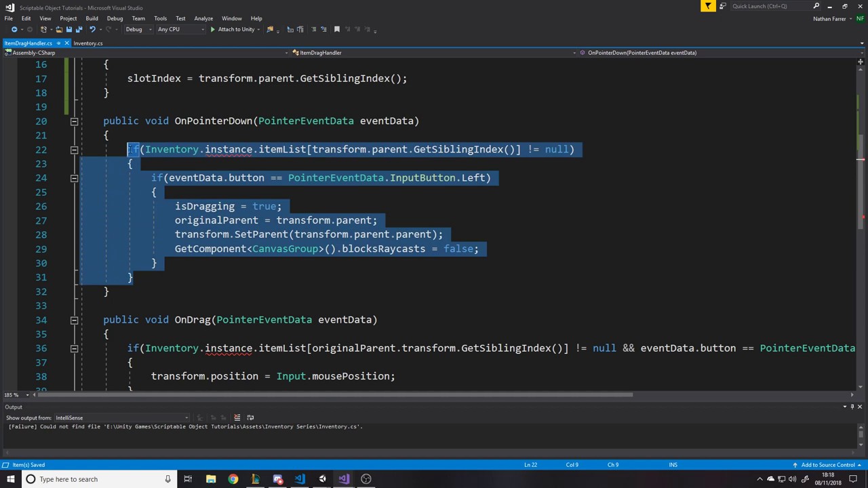Open the Any CPU platform dropdown
868x488 pixels.
[x=180, y=29]
